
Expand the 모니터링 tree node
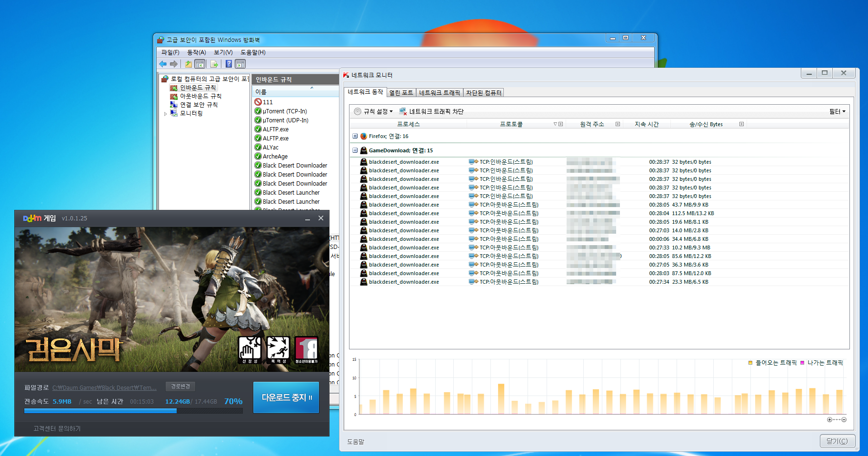point(165,114)
